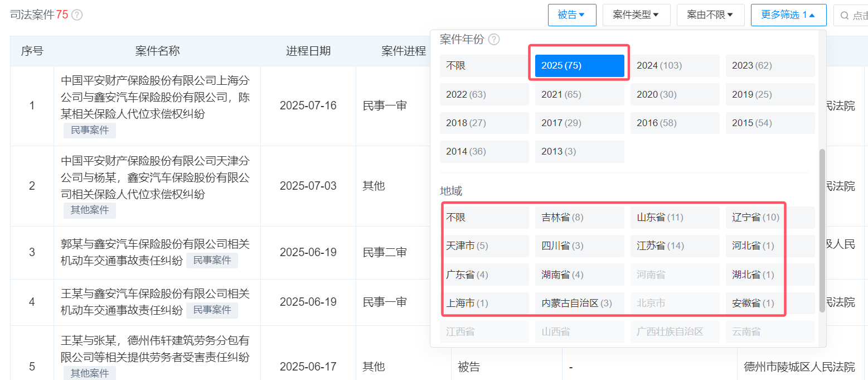Choose region 湖南省 (4)
This screenshot has height=380, width=868.
coord(579,275)
